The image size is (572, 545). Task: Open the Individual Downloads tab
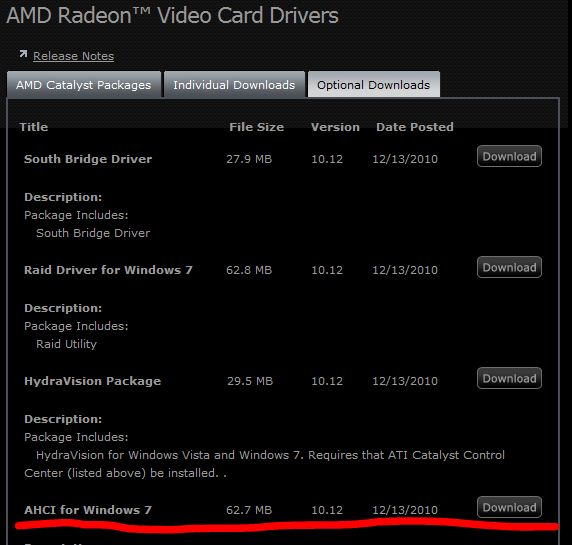(234, 85)
